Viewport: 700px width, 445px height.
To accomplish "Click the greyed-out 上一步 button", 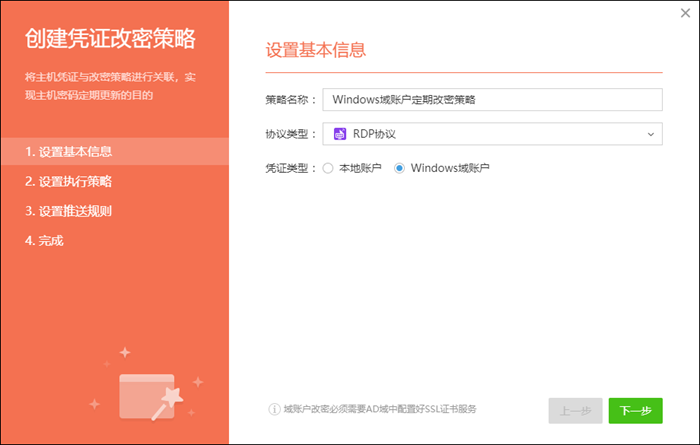I will (575, 410).
